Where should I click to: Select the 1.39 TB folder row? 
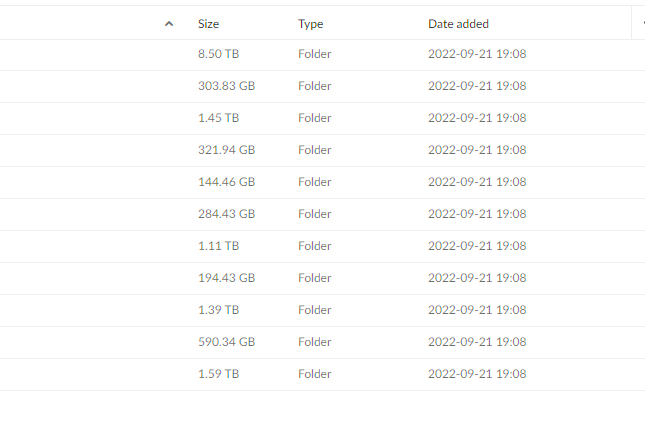point(218,310)
